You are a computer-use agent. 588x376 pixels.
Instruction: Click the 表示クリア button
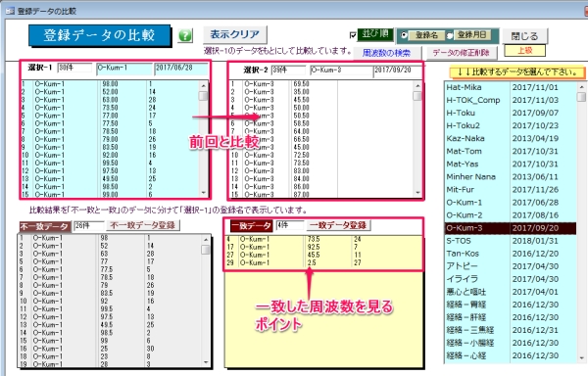point(235,34)
